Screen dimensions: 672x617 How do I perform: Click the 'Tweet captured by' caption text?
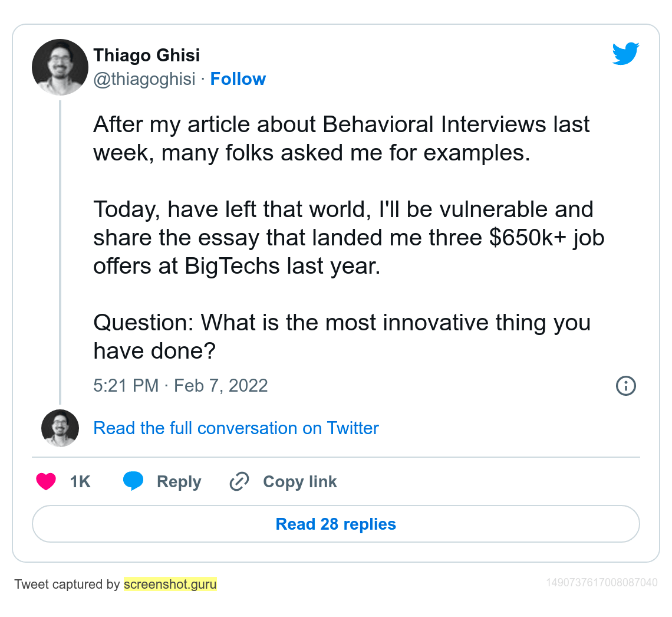[67, 585]
